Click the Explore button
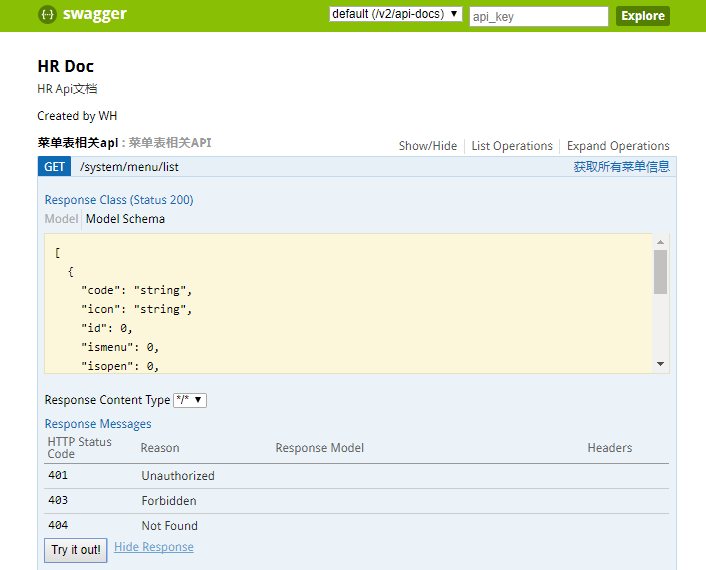 [643, 16]
